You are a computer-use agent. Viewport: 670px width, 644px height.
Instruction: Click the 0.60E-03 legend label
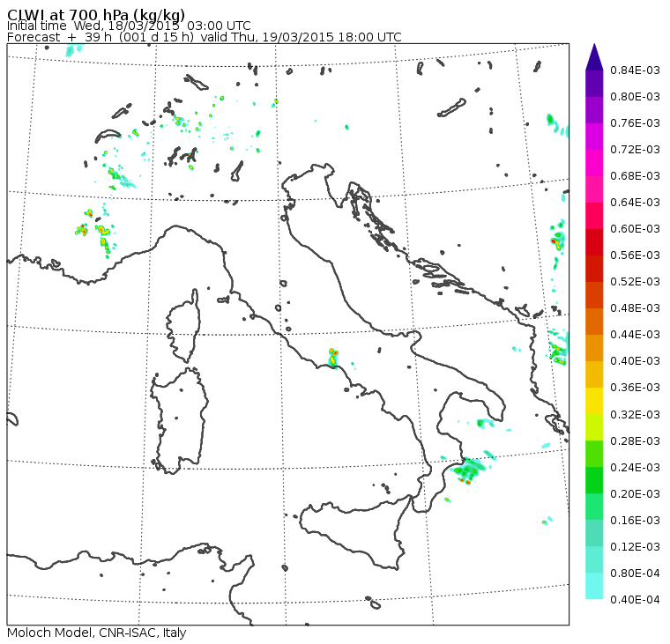click(x=635, y=229)
